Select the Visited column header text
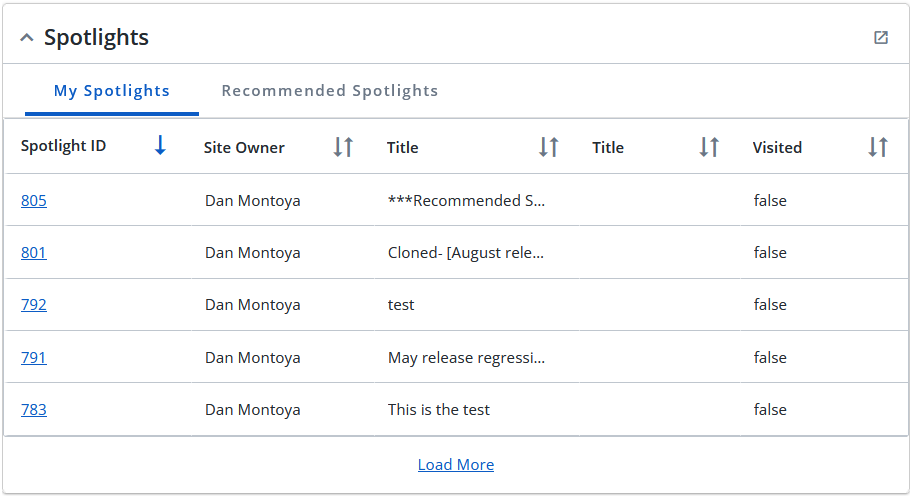 (777, 148)
